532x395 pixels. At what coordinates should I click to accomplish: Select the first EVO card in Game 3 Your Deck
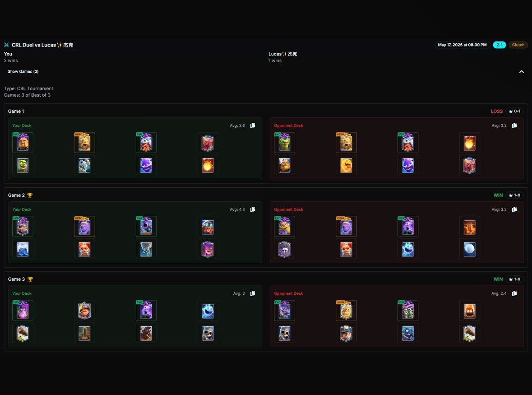23,310
